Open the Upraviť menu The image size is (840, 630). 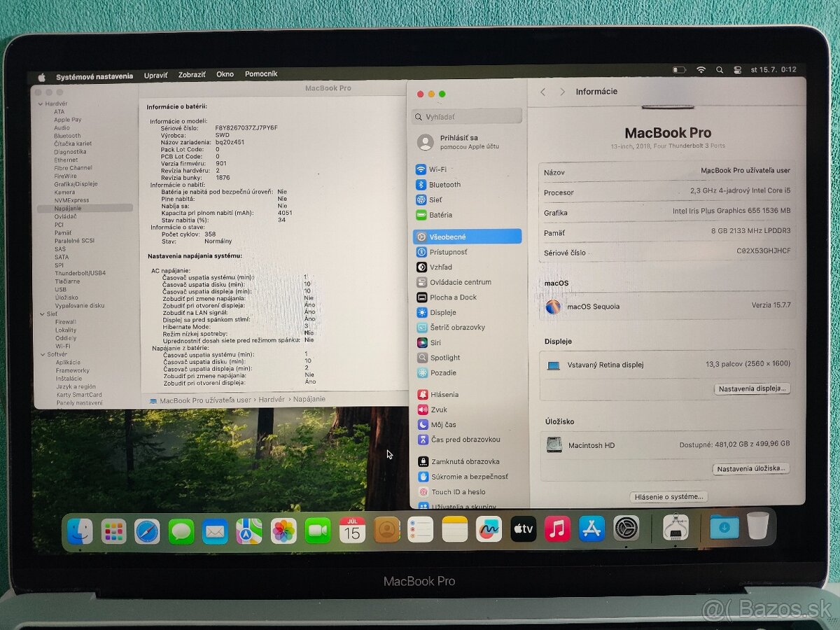point(155,75)
